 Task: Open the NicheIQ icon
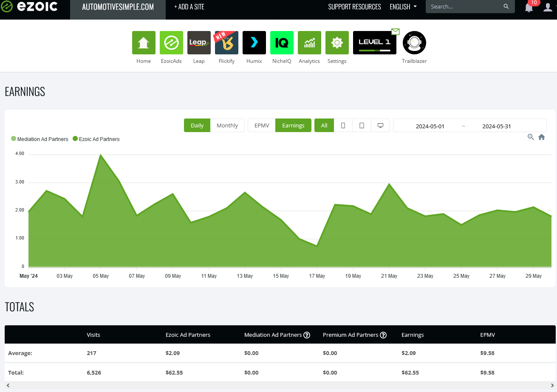click(282, 42)
